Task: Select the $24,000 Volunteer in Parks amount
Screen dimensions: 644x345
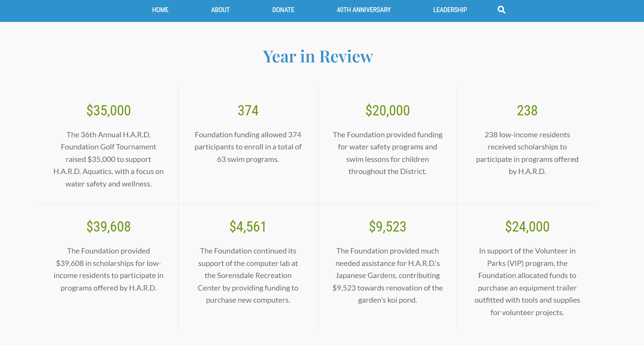Action: click(x=527, y=227)
